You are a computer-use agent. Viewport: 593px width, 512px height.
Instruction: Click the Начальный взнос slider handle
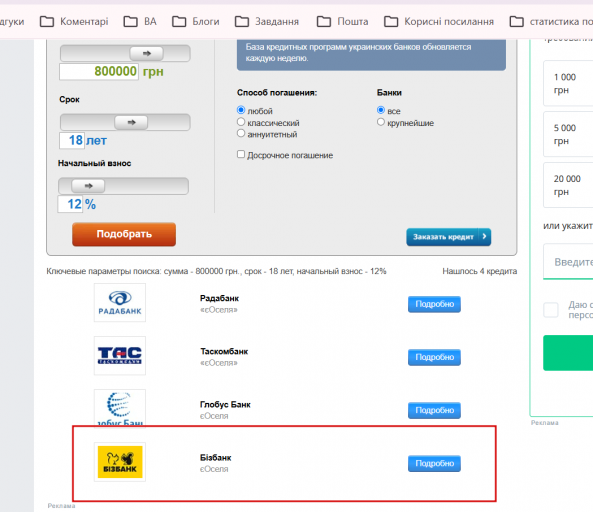coord(88,186)
